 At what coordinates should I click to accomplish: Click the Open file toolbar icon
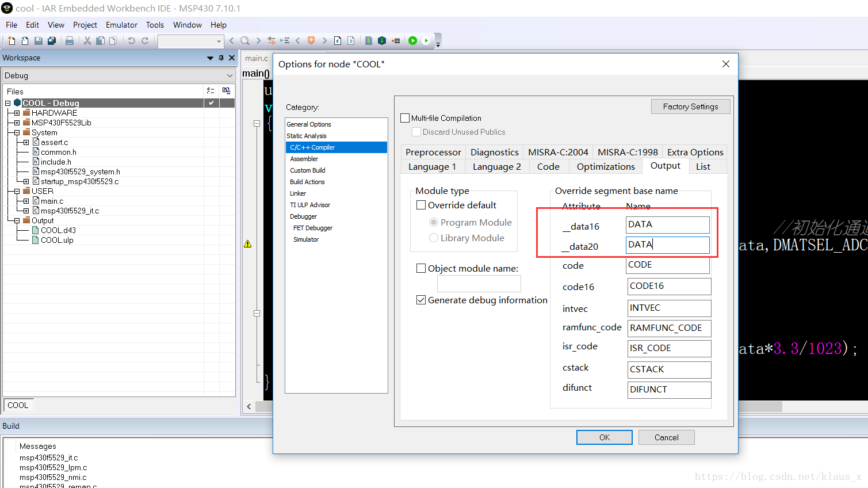tap(25, 41)
